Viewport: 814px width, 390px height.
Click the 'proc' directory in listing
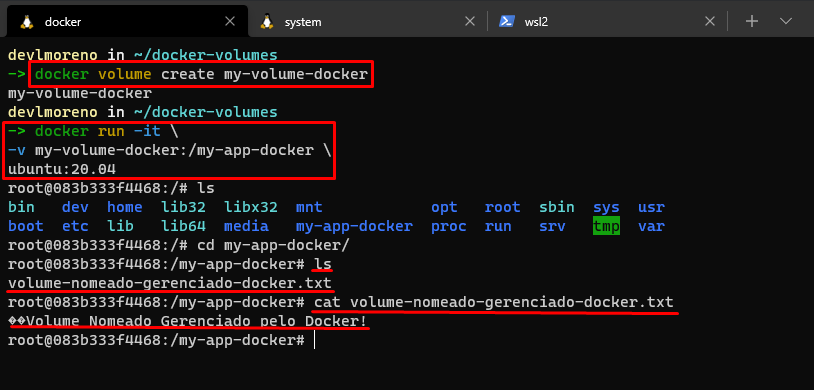[449, 226]
